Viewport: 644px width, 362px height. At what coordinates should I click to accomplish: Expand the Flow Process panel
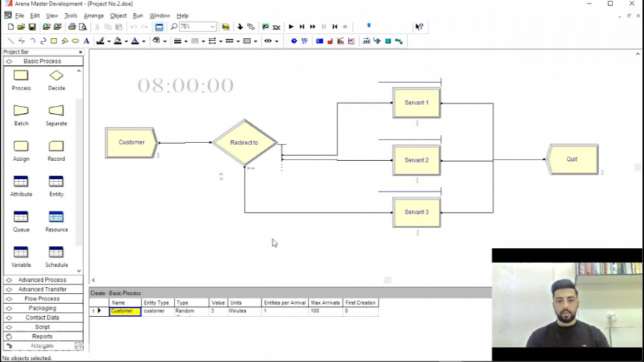pos(43,299)
